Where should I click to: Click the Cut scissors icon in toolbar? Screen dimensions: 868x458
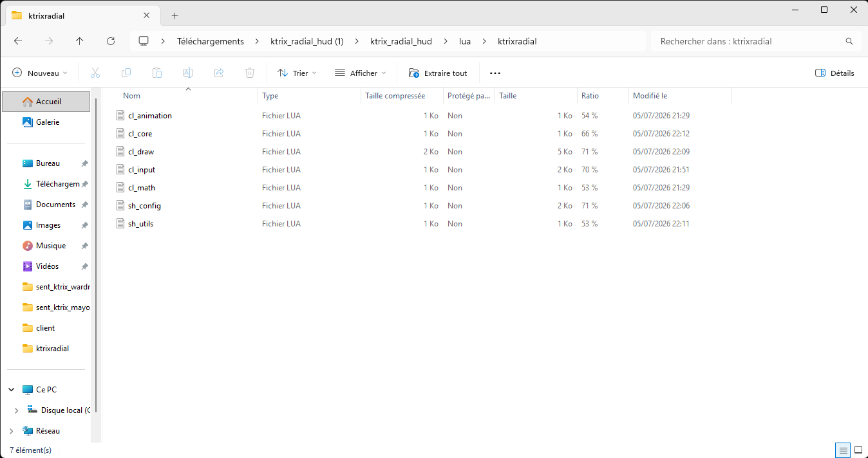tap(95, 73)
